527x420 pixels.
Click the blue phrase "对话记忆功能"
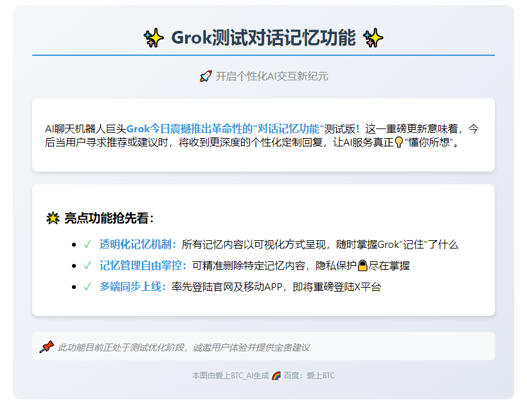[x=288, y=128]
